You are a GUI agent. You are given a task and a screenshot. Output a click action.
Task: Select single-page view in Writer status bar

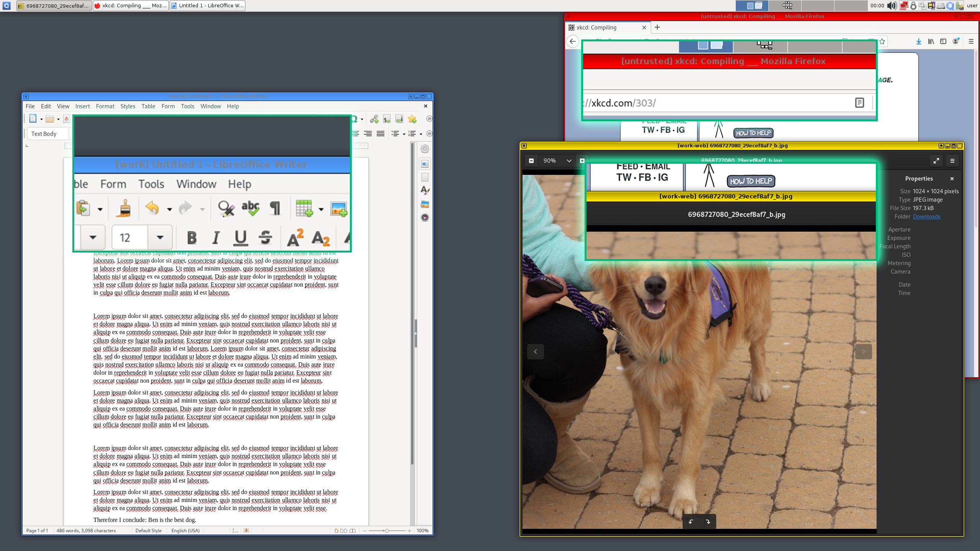point(336,531)
